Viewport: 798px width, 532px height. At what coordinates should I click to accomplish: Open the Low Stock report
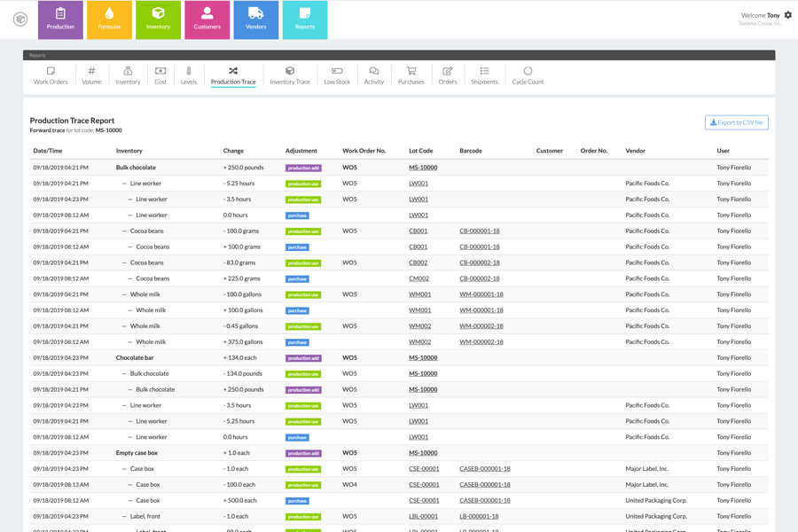click(337, 75)
